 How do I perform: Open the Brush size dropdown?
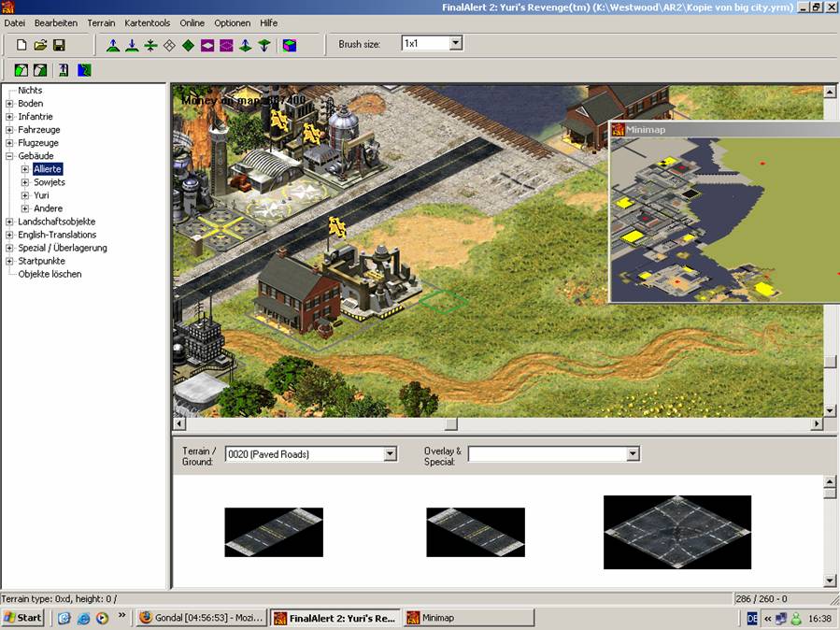(455, 43)
